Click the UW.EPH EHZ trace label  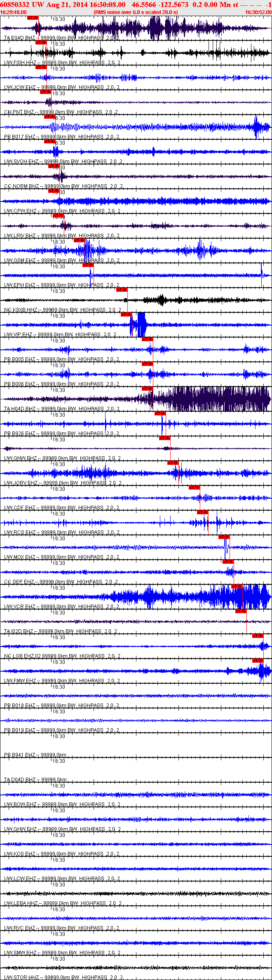61,285
